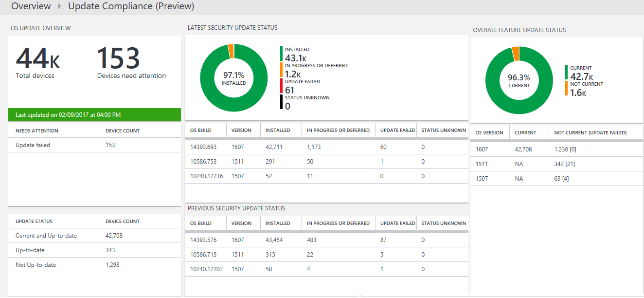644x298 pixels.
Task: Open the 44K Total devices tile
Action: pos(38,62)
